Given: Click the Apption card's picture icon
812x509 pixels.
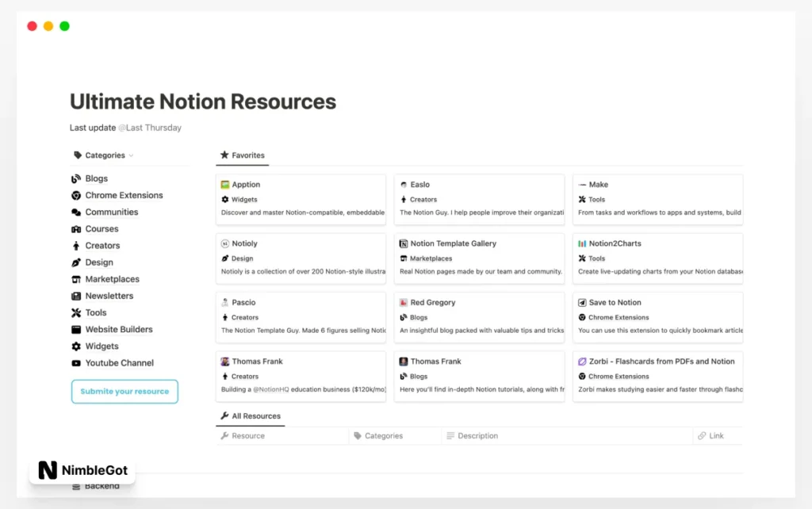Looking at the screenshot, I should tap(224, 185).
